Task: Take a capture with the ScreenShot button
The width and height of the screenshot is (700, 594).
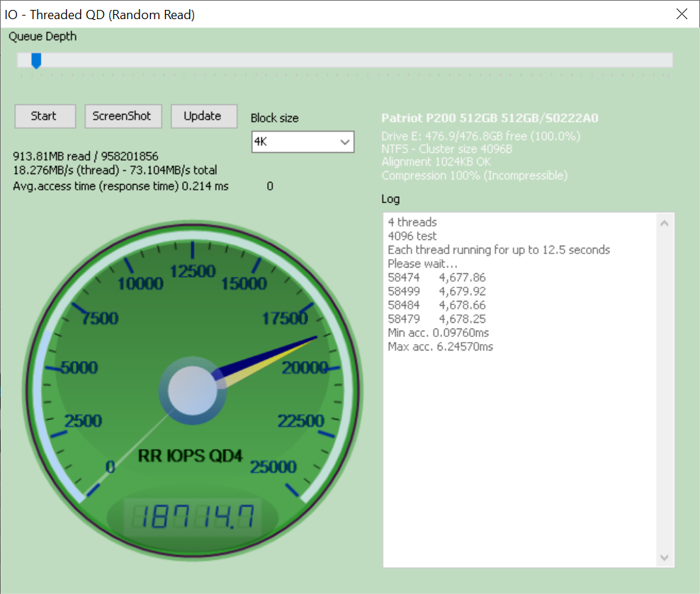Action: 123,116
